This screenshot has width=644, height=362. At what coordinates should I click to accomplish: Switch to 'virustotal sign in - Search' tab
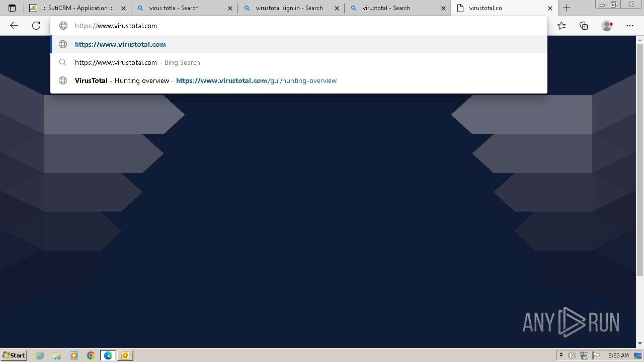(x=290, y=8)
